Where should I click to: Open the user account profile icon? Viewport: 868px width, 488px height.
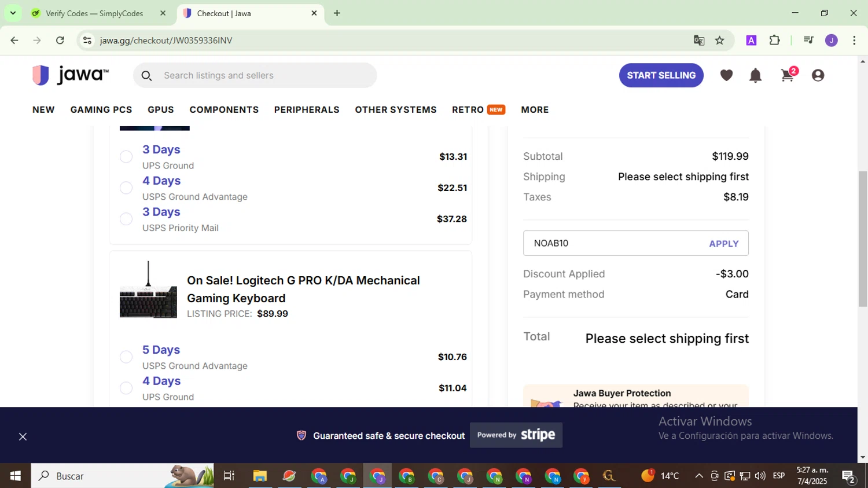818,75
